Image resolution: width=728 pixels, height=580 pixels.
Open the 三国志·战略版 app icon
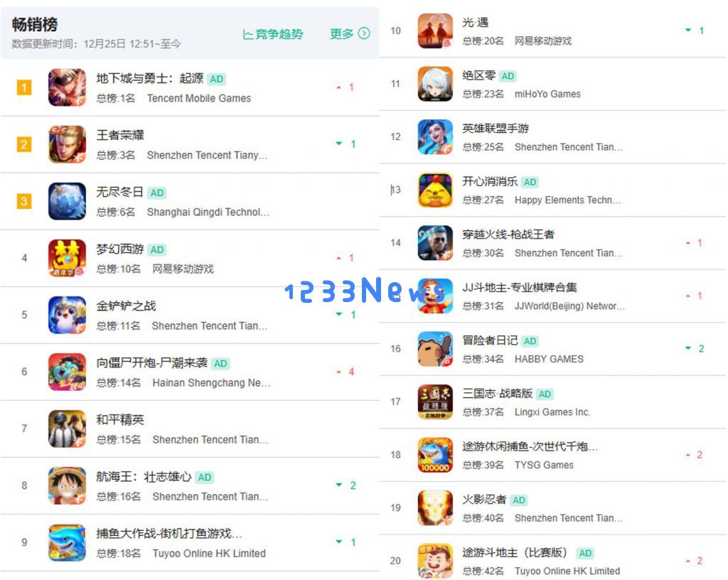coord(435,402)
